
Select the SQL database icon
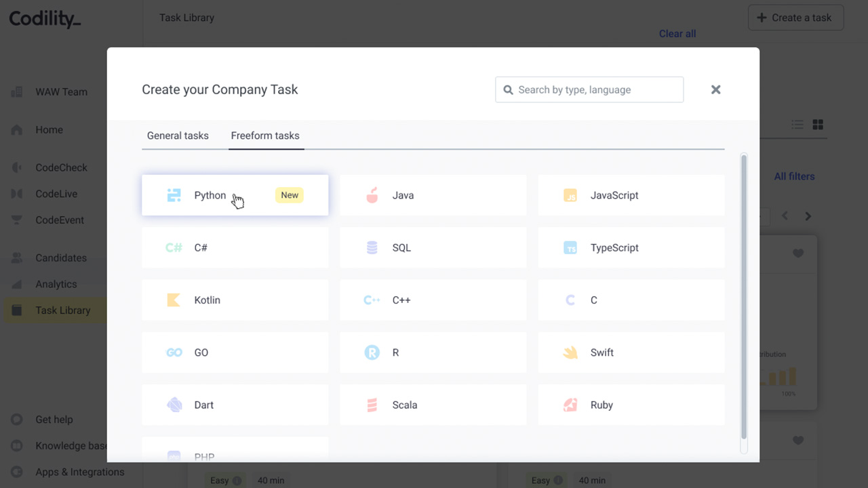point(372,248)
